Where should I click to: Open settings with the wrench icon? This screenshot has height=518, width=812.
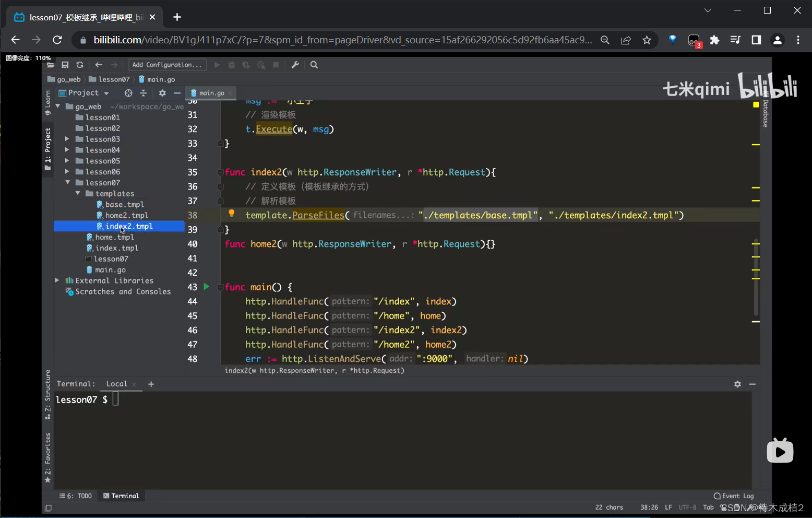coord(295,65)
